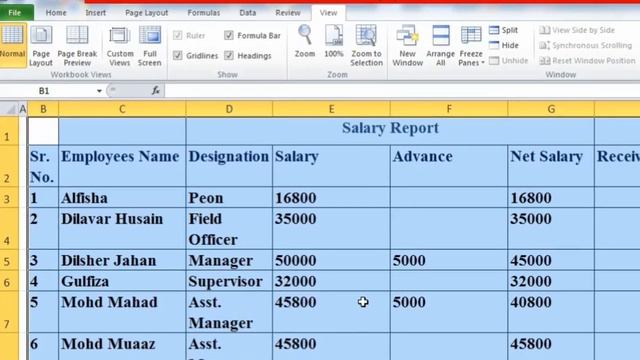Select the Supervisor designation cell
The width and height of the screenshot is (640, 360).
(229, 281)
